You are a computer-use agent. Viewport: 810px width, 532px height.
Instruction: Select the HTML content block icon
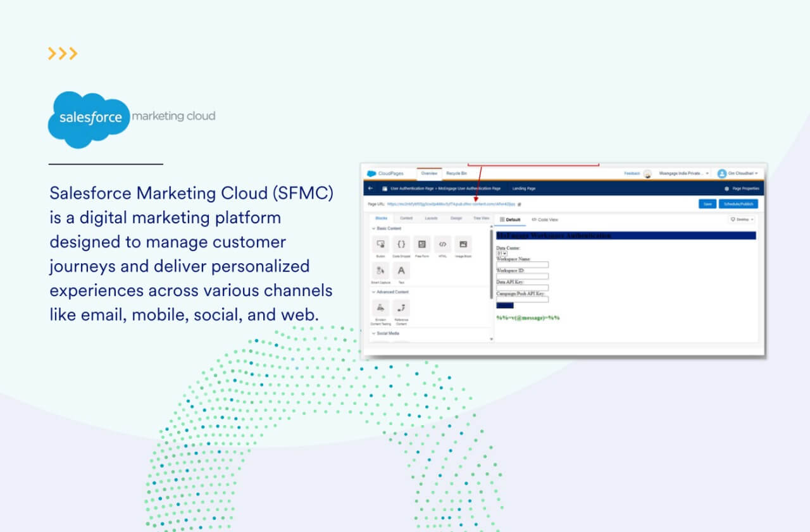click(442, 244)
